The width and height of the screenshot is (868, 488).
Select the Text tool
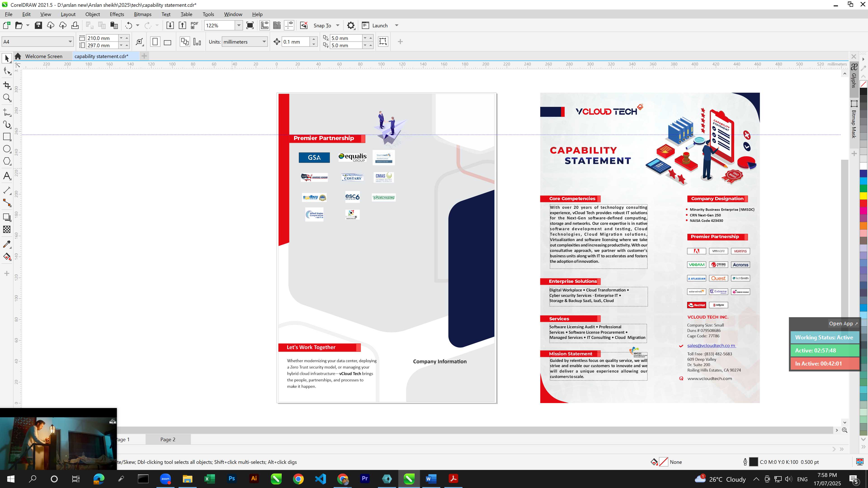point(7,176)
